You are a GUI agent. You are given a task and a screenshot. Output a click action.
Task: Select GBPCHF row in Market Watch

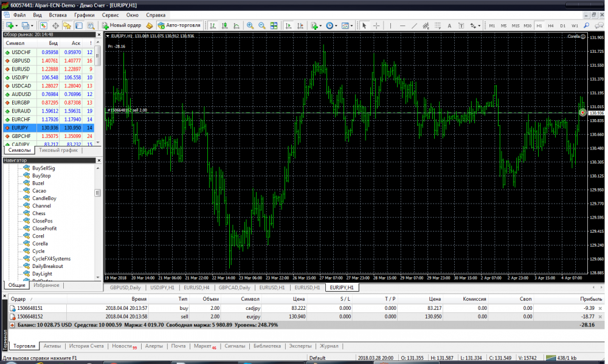(x=49, y=136)
